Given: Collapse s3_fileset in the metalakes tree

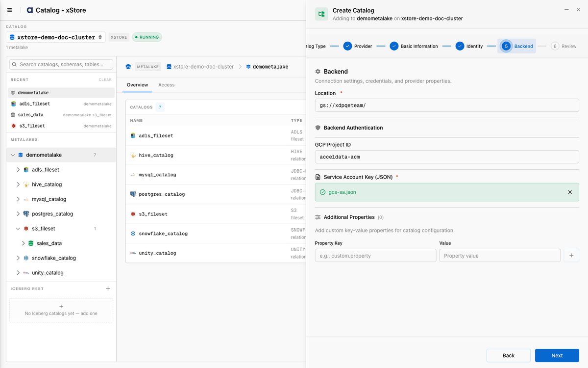Looking at the screenshot, I should [18, 229].
